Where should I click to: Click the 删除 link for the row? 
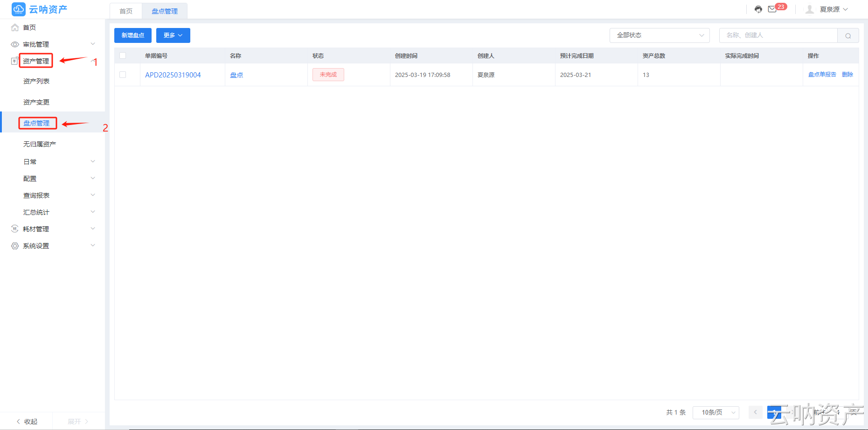pyautogui.click(x=847, y=75)
